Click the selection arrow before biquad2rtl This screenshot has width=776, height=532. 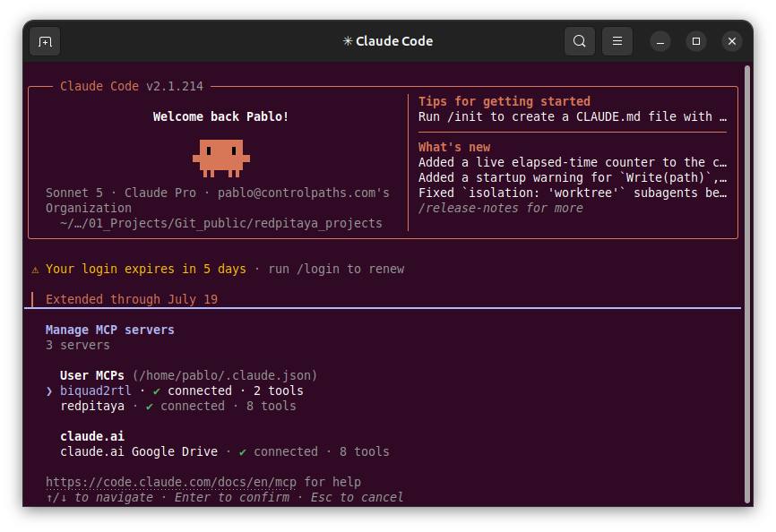(x=49, y=391)
